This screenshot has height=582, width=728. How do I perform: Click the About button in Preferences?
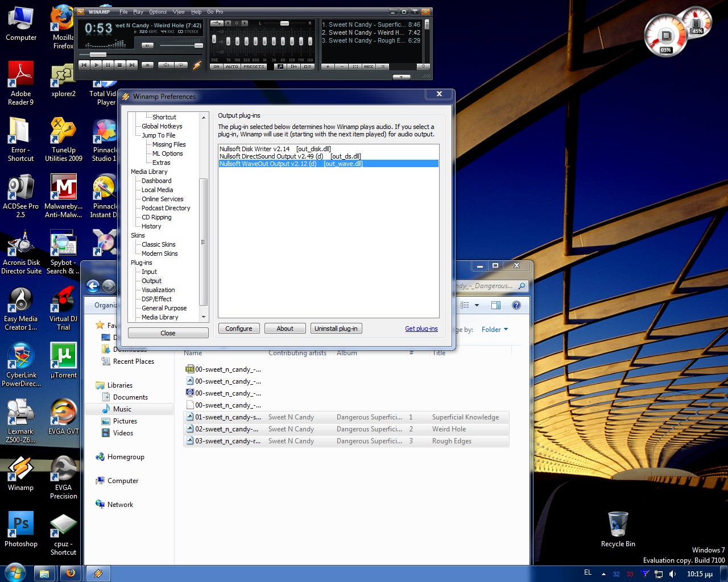(x=285, y=329)
